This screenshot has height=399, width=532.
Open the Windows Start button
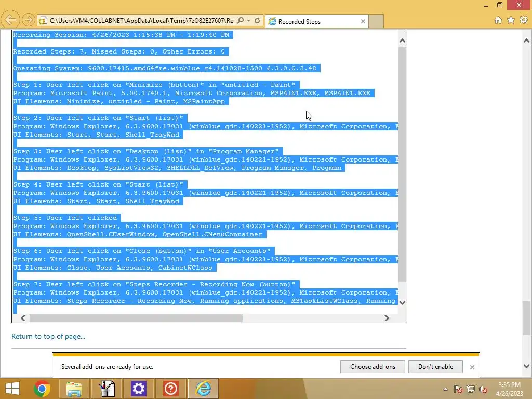(12, 389)
